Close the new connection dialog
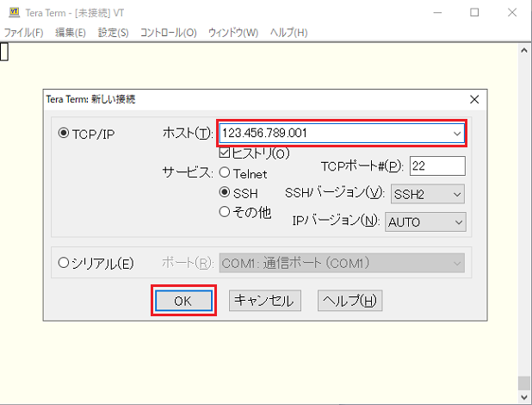The width and height of the screenshot is (532, 405). click(474, 99)
